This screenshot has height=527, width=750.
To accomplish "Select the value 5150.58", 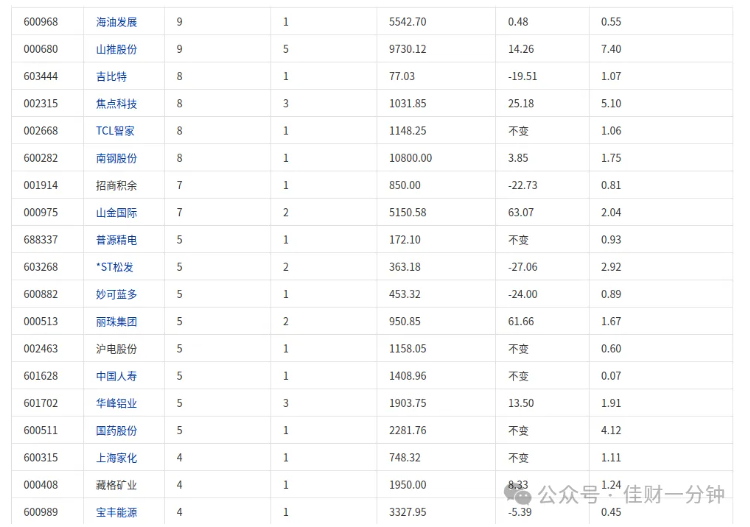I will pos(408,213).
